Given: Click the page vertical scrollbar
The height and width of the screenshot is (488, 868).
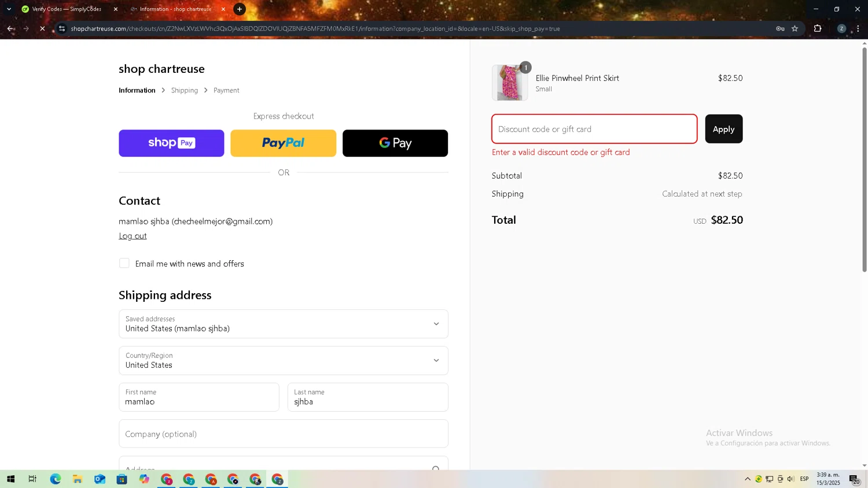Looking at the screenshot, I should (x=865, y=159).
